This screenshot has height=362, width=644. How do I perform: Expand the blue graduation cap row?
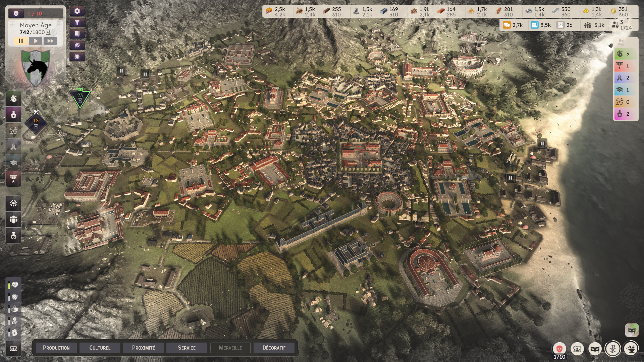(626, 90)
